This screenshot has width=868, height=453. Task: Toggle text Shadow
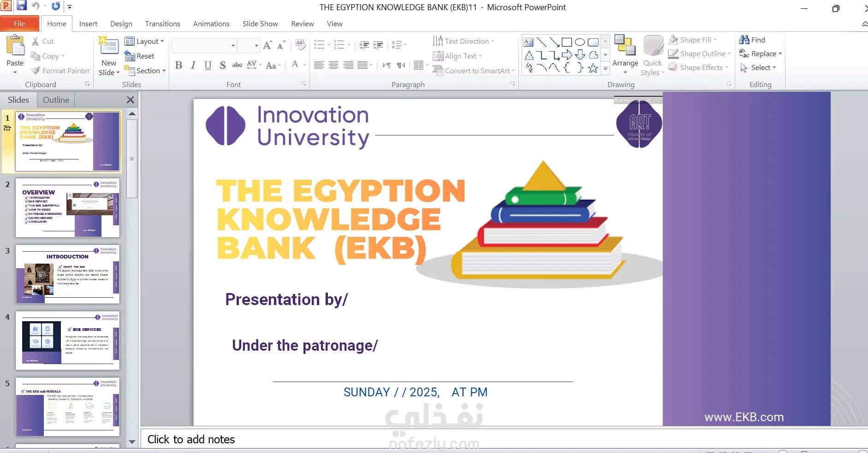(x=223, y=65)
